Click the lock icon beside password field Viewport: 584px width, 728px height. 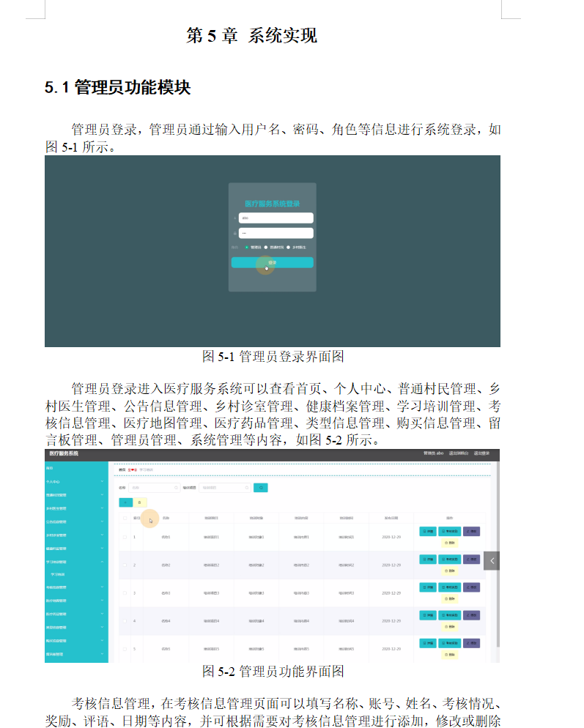(234, 233)
